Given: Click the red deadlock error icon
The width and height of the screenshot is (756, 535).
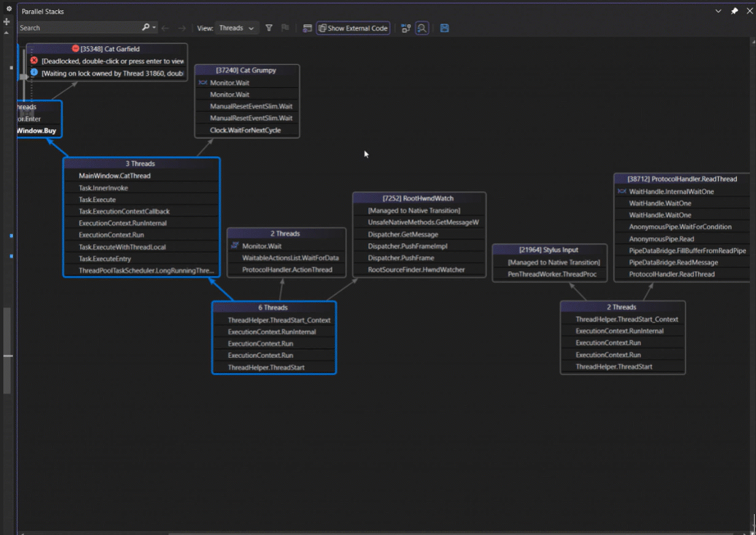Looking at the screenshot, I should point(34,61).
